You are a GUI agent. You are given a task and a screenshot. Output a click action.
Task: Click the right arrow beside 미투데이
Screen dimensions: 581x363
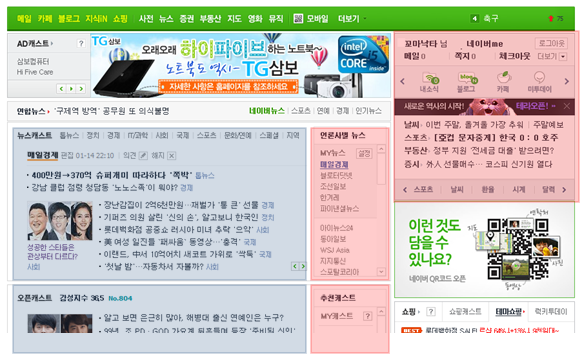click(x=566, y=81)
